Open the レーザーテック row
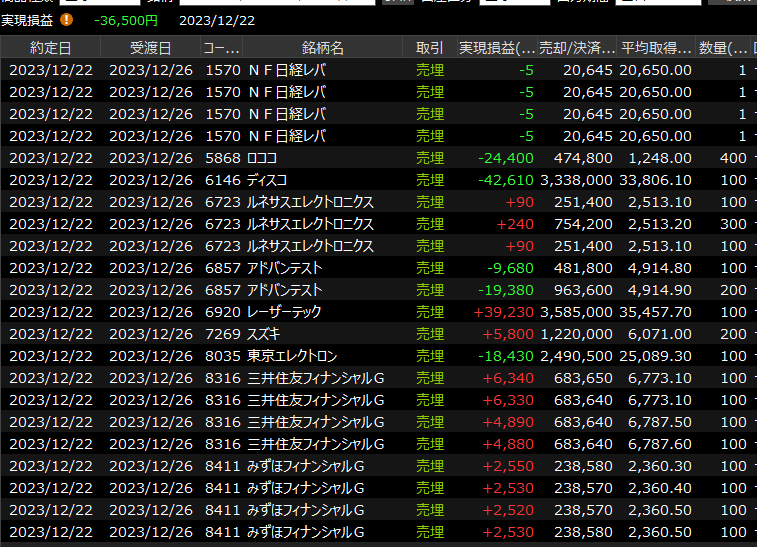Viewport: 757px width, 547px height. (x=284, y=312)
